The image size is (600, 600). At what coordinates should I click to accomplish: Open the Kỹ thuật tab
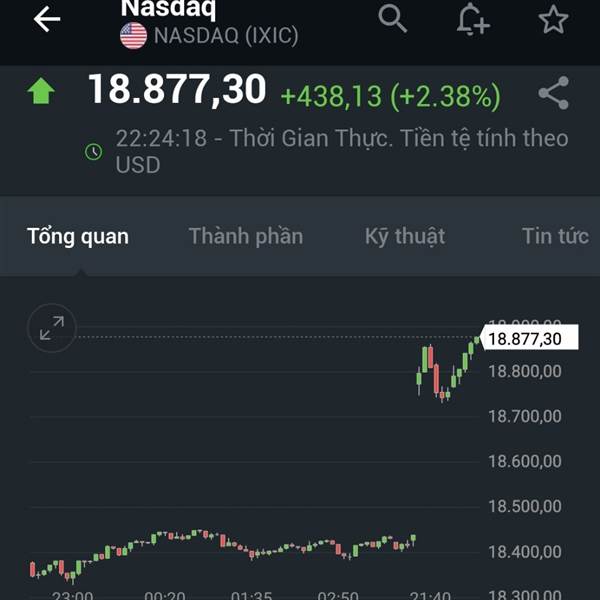click(405, 236)
